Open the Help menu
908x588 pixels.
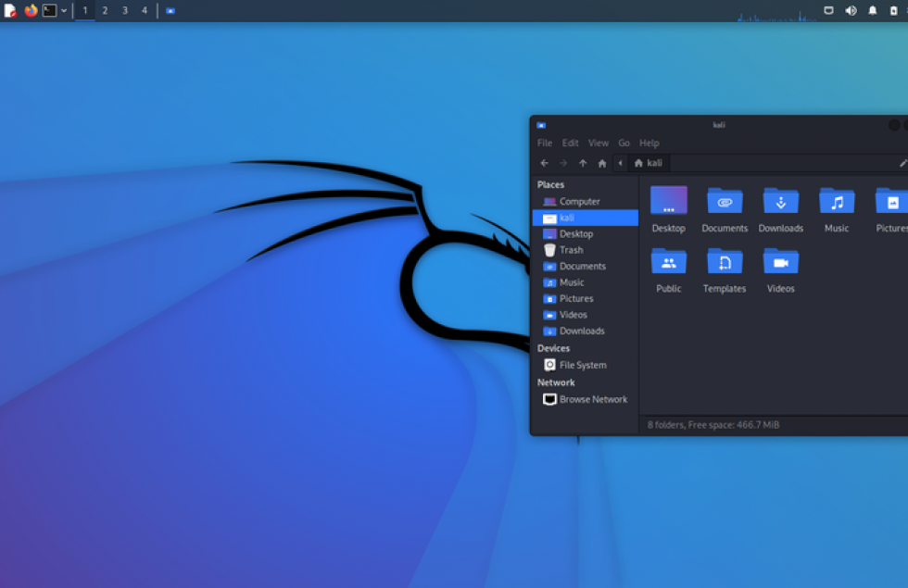[x=649, y=143]
